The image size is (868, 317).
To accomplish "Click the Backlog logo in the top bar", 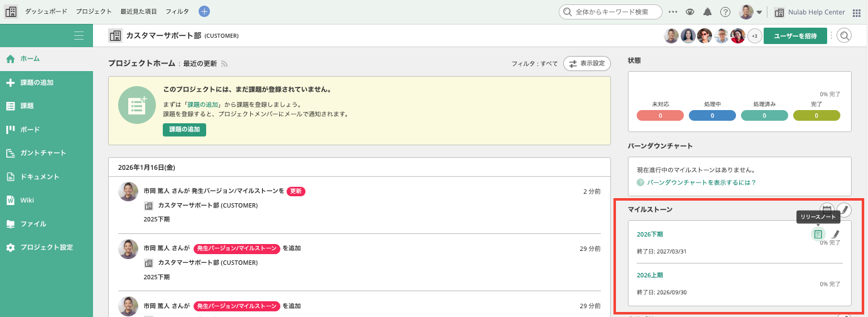I will coord(11,11).
